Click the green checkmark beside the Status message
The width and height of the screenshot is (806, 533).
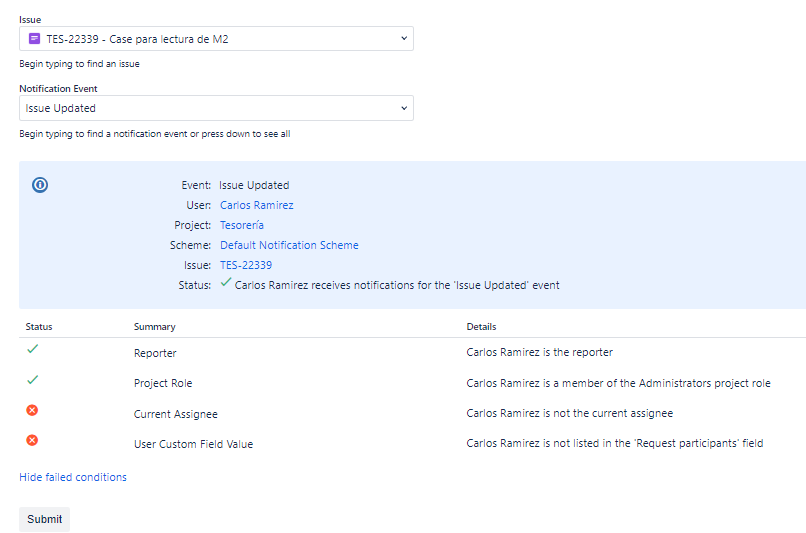[x=226, y=282]
